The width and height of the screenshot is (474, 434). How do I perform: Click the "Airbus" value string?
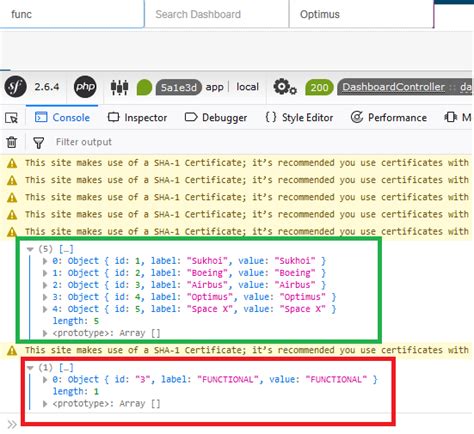295,285
